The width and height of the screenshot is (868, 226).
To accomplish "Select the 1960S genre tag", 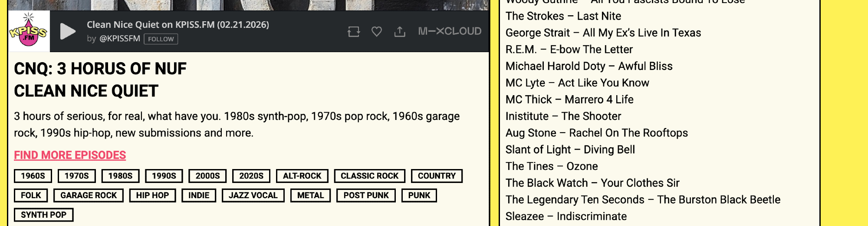I will coord(33,176).
